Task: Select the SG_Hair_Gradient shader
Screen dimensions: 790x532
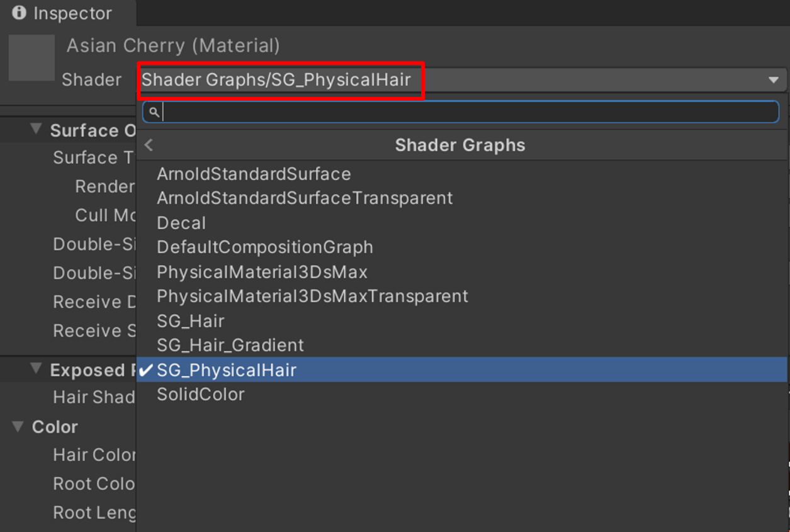Action: [x=230, y=345]
